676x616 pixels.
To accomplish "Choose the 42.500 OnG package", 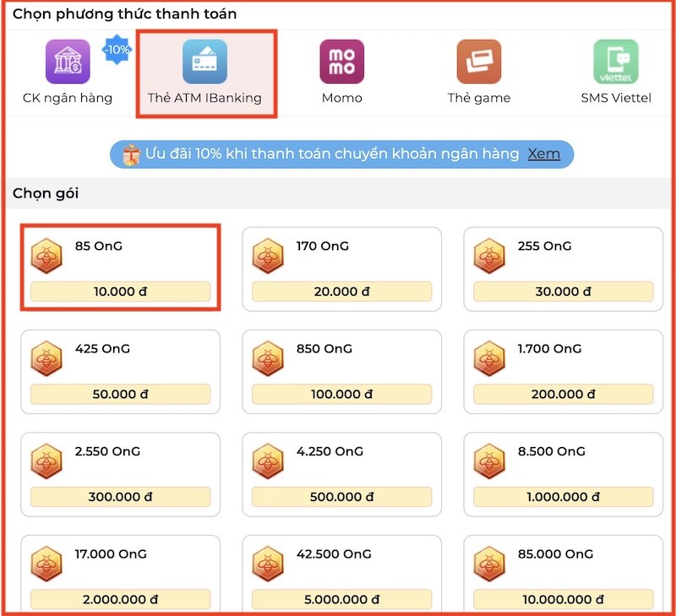I will coord(341,573).
